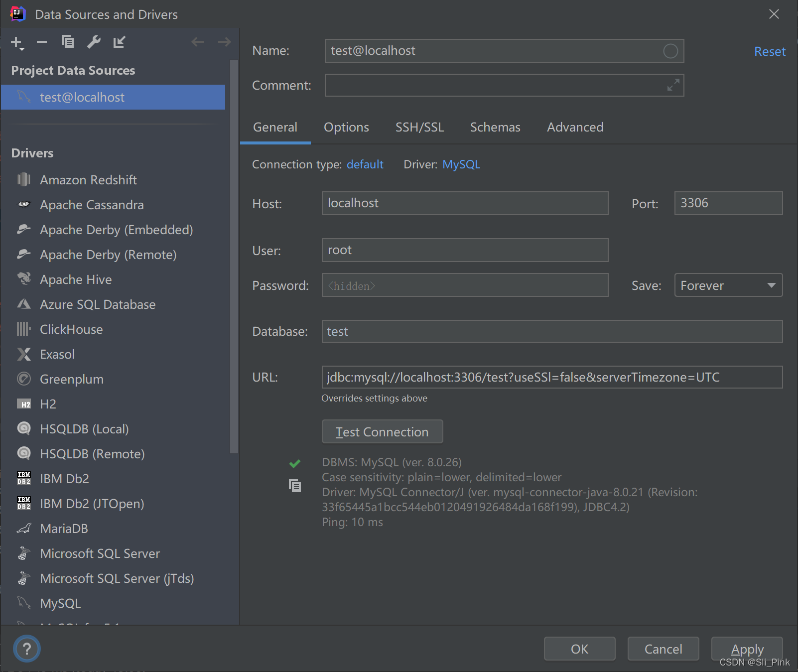Expand the Comment field with the expand icon

673,85
